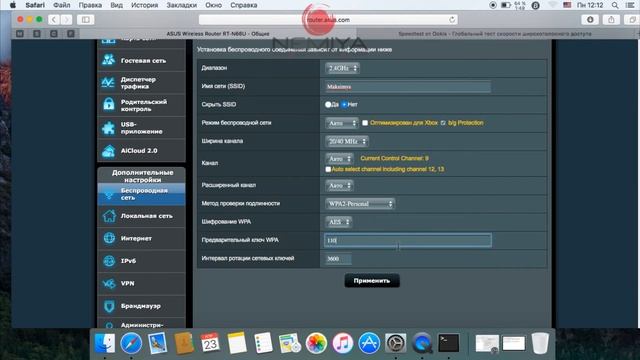Viewport: 640px width, 360px height.
Task: Open QuickTime Player from the Dock
Action: 422,343
